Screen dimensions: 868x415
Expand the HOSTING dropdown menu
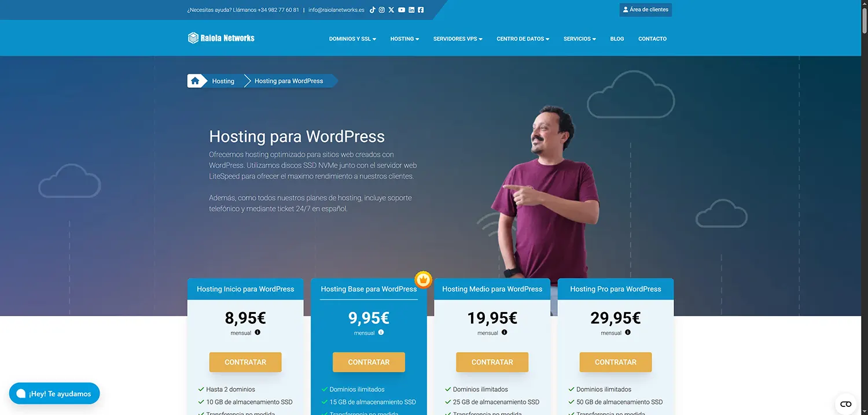click(404, 39)
